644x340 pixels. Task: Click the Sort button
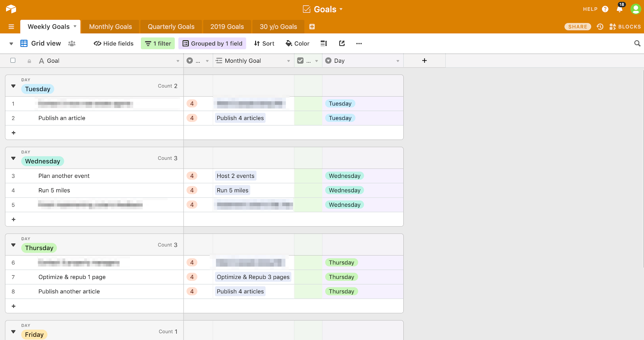click(x=264, y=43)
